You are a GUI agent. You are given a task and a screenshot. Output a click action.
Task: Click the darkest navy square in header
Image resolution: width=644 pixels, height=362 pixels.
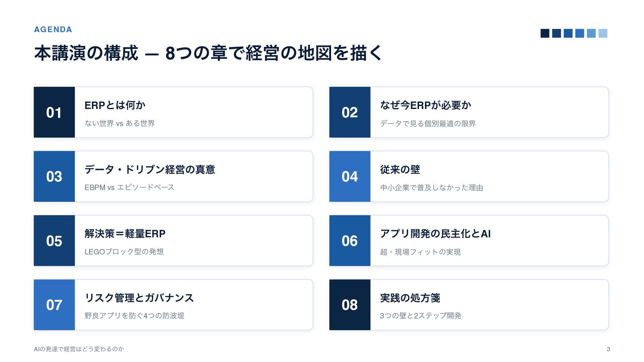coord(545,33)
